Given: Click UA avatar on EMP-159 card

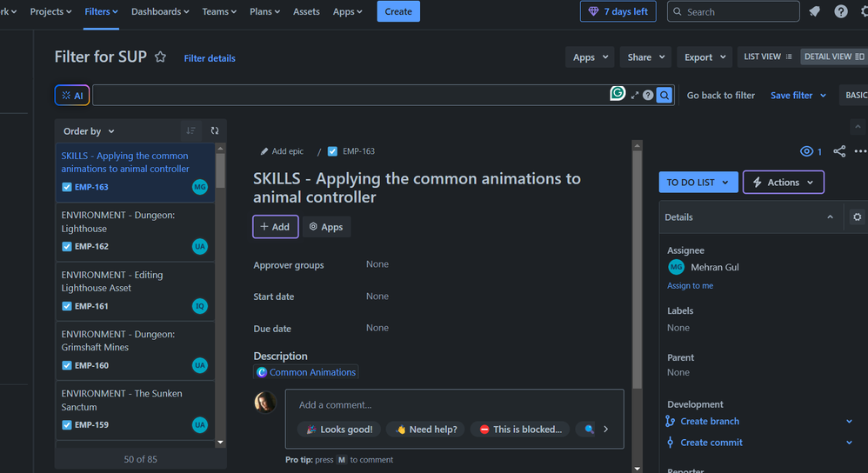Looking at the screenshot, I should [200, 425].
